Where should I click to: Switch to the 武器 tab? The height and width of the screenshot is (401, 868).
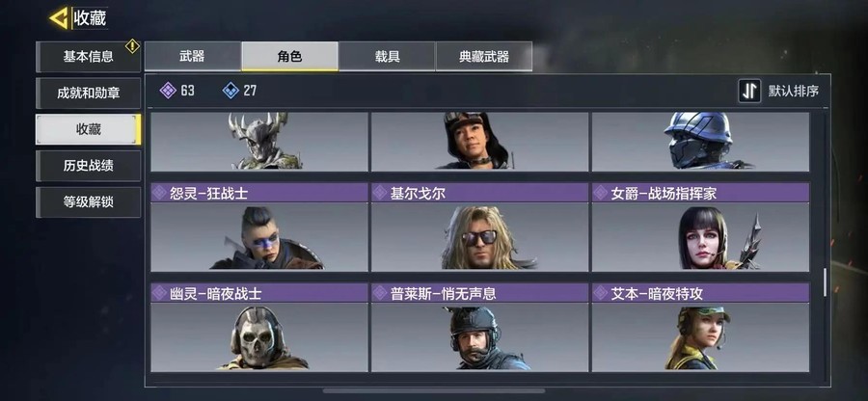[192, 57]
